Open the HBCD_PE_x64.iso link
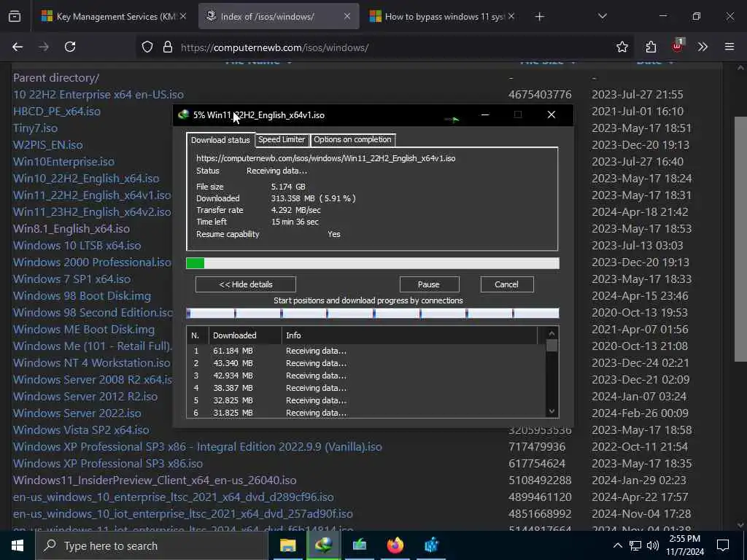Viewport: 747px width, 560px height. 57,111
